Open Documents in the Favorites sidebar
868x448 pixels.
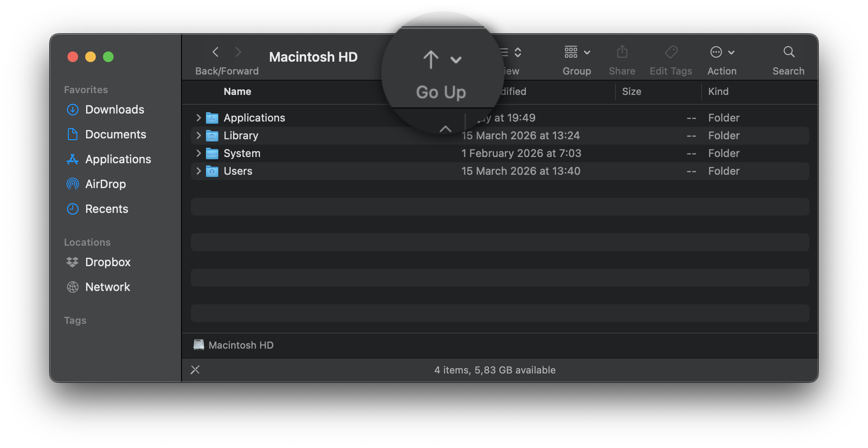click(x=115, y=134)
